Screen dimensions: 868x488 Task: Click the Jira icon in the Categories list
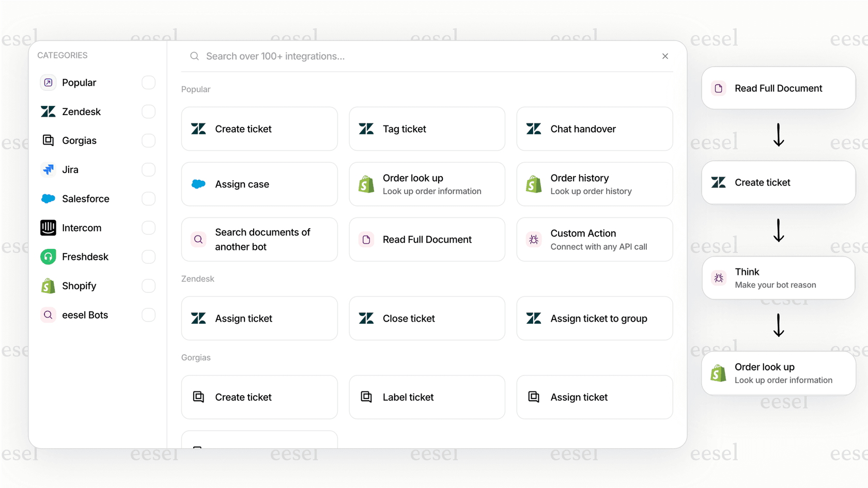(48, 169)
